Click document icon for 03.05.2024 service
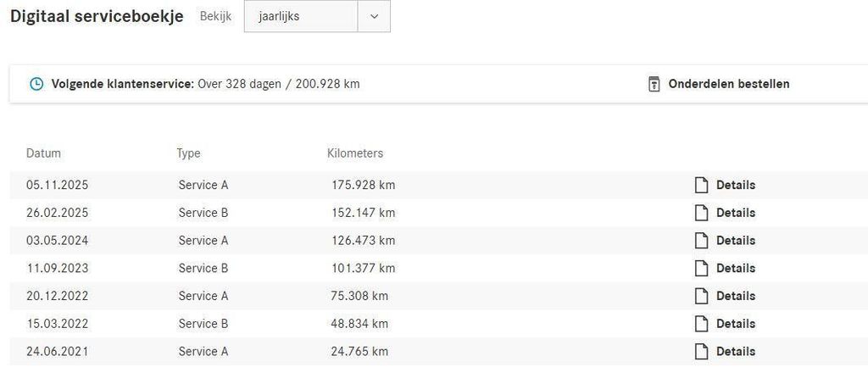The height and width of the screenshot is (384, 868). tap(701, 241)
